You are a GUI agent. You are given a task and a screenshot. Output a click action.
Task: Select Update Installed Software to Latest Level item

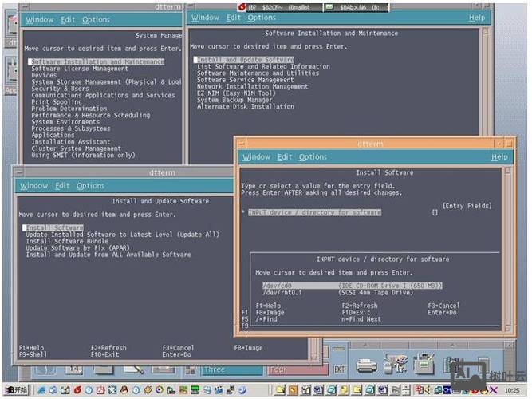pyautogui.click(x=121, y=235)
